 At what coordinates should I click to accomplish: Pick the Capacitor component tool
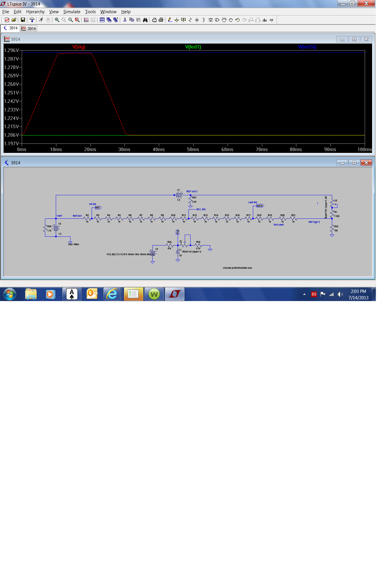click(x=197, y=20)
